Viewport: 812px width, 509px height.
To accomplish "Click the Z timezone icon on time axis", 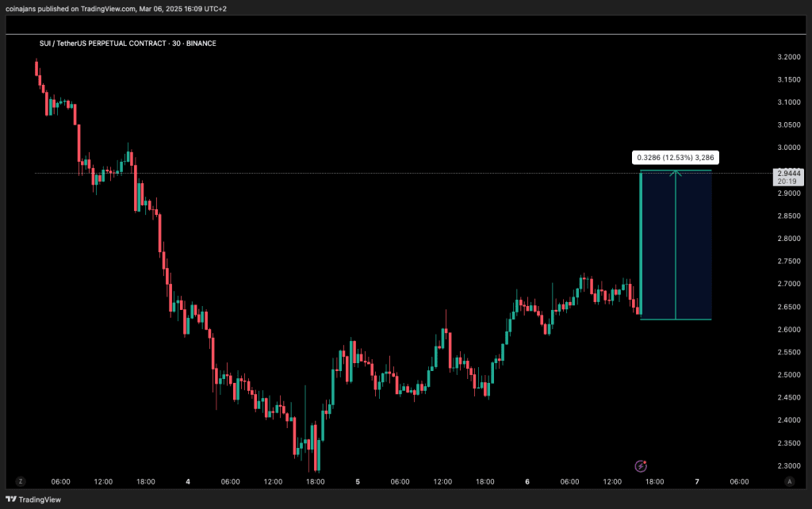I will tap(21, 481).
